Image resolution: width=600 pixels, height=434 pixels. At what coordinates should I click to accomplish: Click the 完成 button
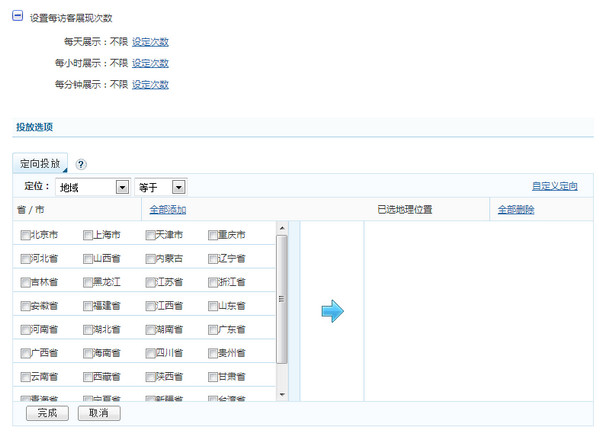pyautogui.click(x=47, y=413)
